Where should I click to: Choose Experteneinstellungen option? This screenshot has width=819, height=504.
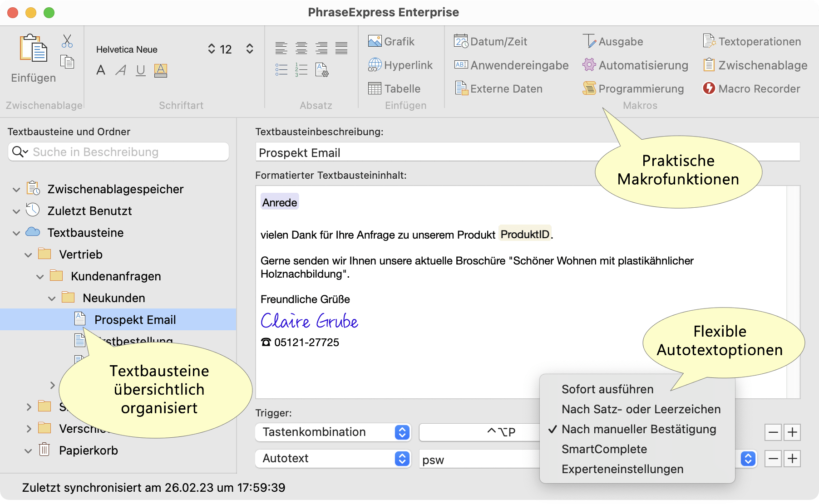pos(637,469)
